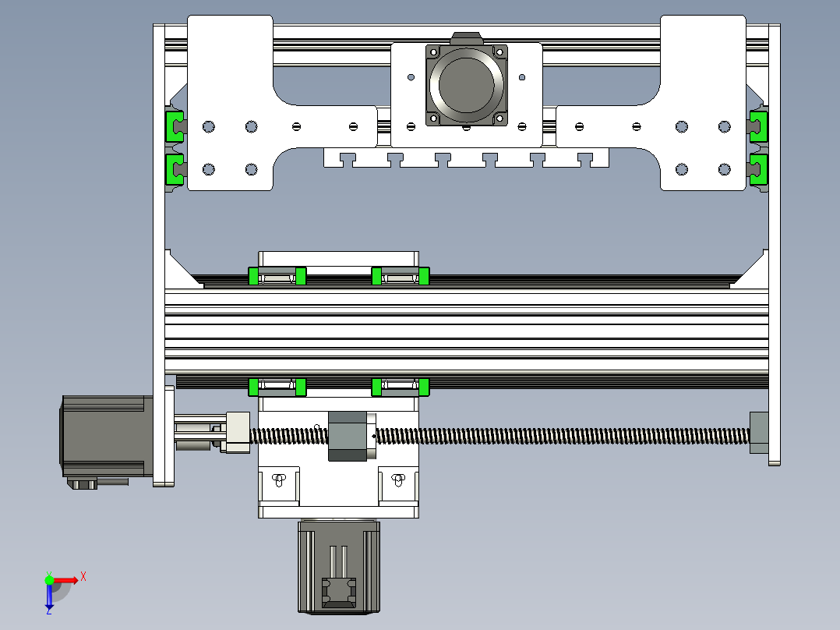Select the gray lead screw nut block
The image size is (840, 630).
tap(348, 436)
